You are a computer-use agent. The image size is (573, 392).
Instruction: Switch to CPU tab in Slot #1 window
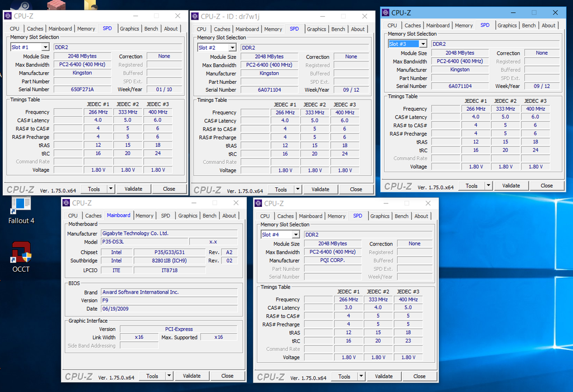(15, 29)
